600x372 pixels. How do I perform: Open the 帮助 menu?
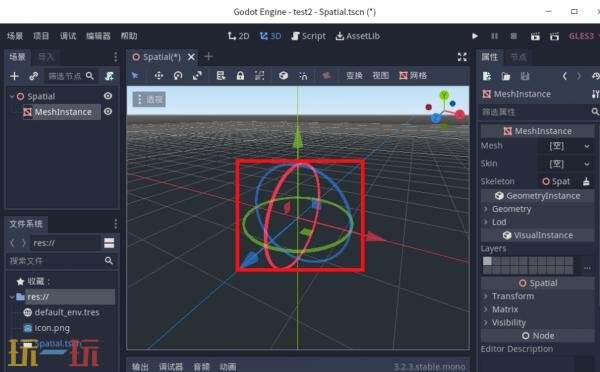pos(129,36)
